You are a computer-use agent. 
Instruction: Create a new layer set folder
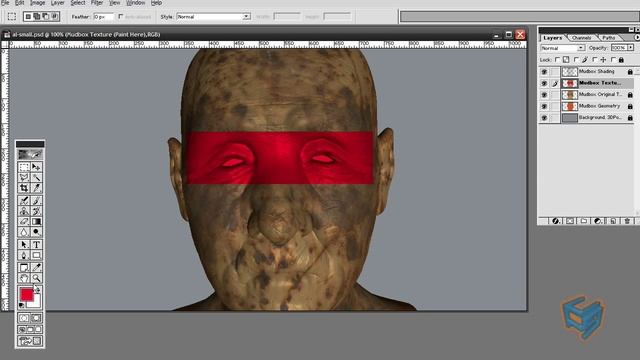point(584,221)
